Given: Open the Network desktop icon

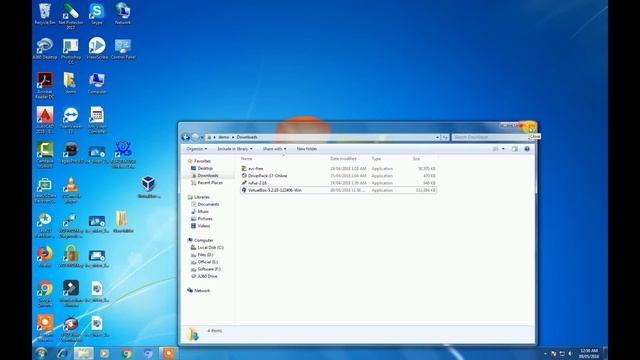Looking at the screenshot, I should point(123,14).
